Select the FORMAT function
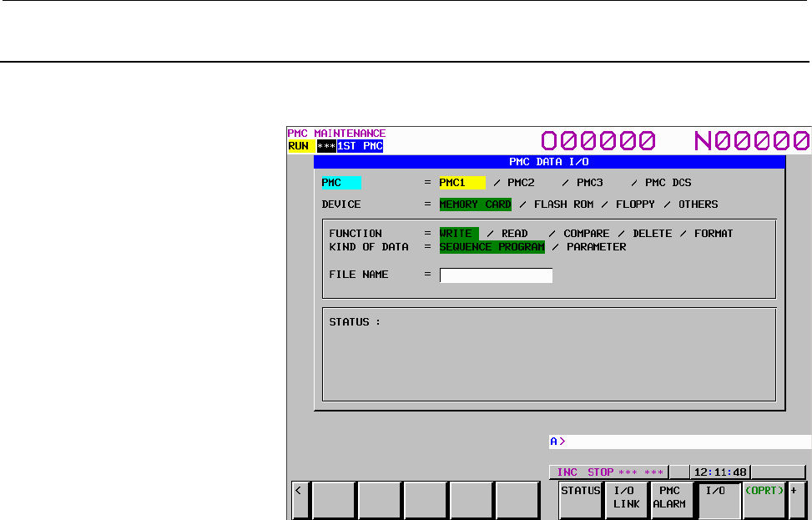 (x=714, y=234)
